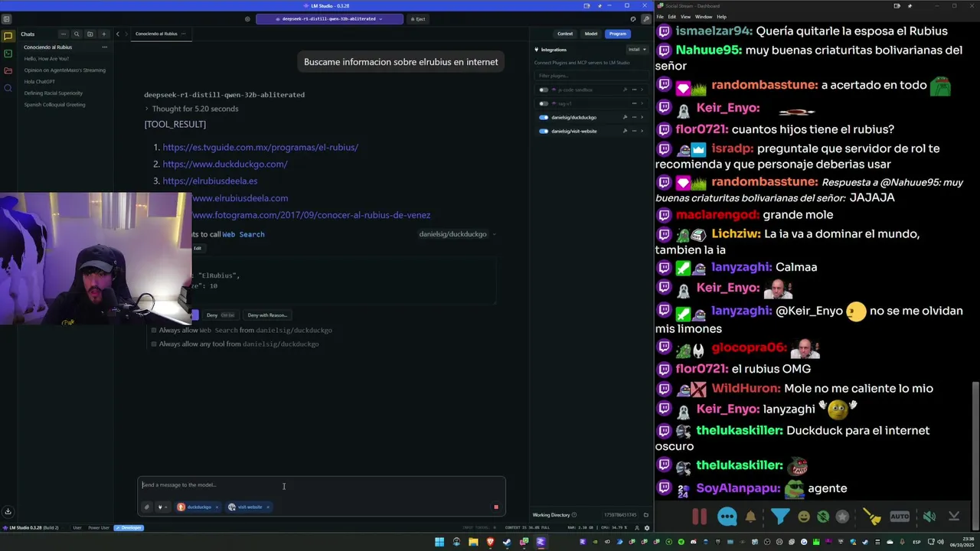Open wrench config for danielsig/duckduckgo

[x=625, y=117]
